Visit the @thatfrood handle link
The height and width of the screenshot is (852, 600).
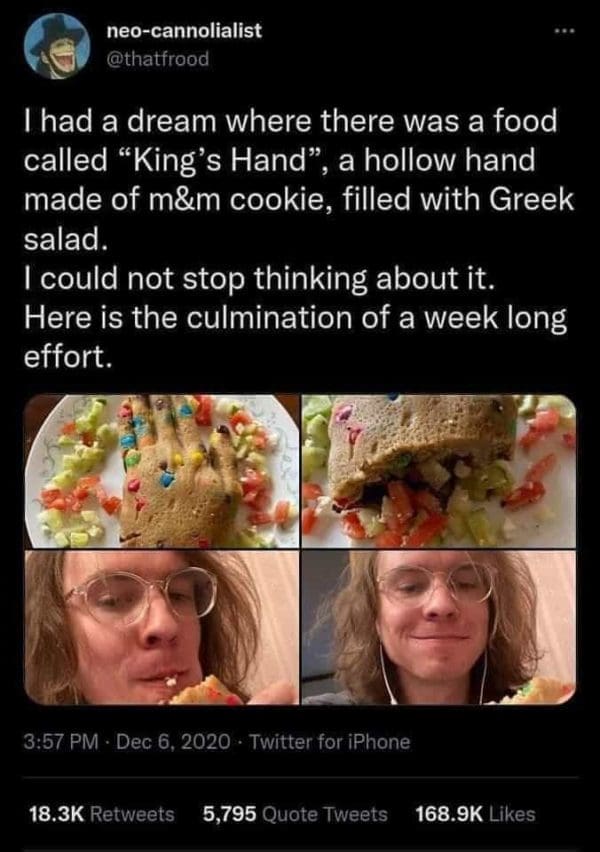[x=158, y=59]
